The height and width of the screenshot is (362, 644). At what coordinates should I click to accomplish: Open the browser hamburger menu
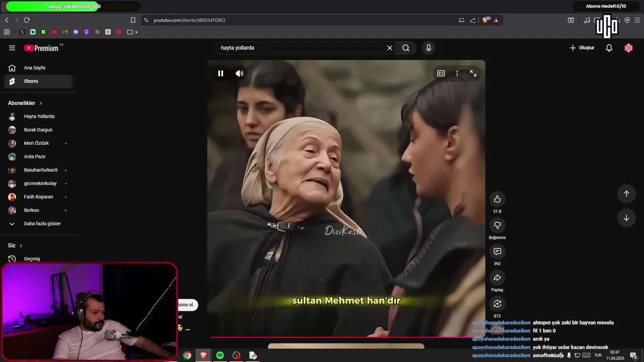(x=637, y=20)
